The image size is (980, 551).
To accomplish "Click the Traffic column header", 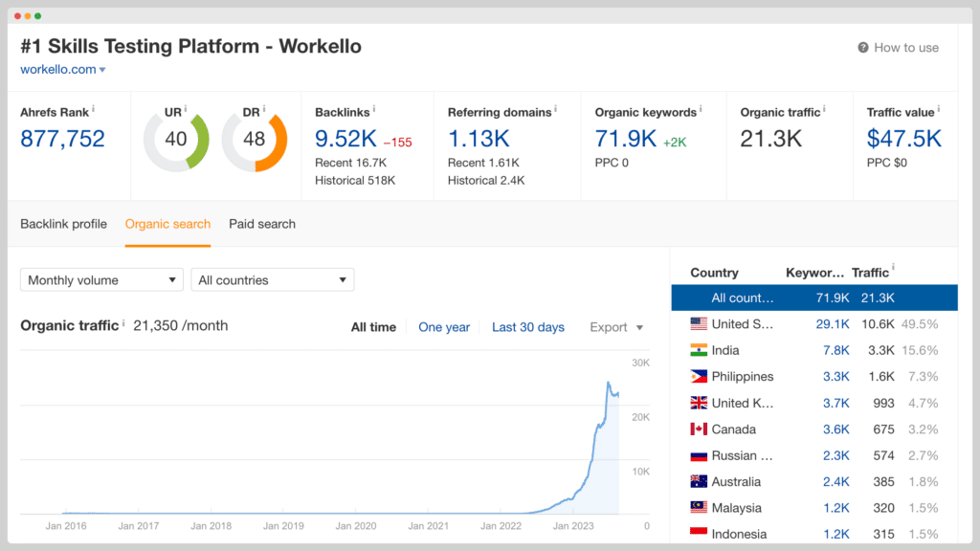I will [870, 273].
